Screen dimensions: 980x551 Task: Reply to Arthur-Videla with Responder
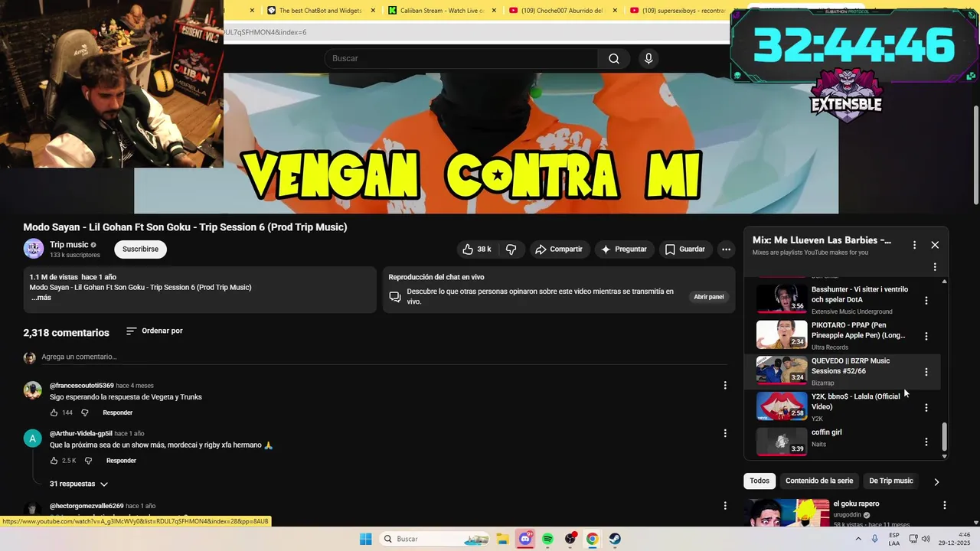(x=121, y=461)
